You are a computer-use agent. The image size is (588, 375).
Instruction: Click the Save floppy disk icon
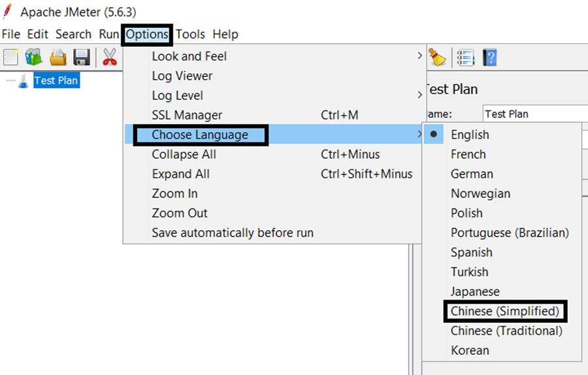tap(82, 57)
